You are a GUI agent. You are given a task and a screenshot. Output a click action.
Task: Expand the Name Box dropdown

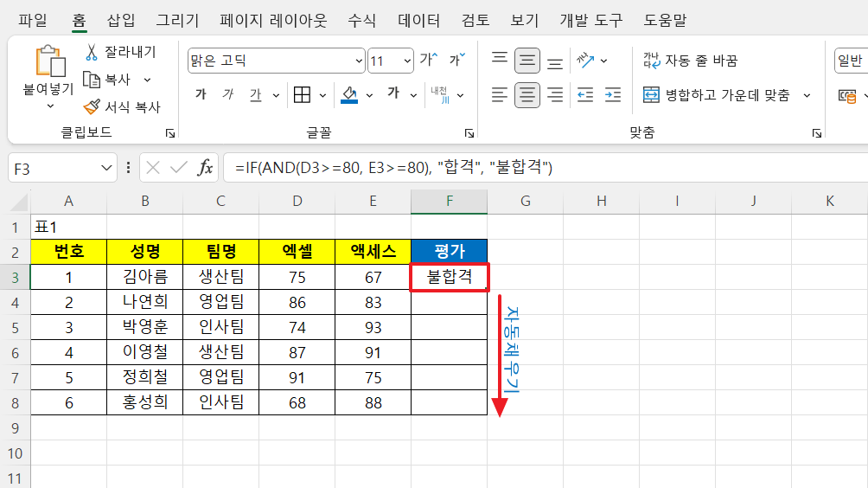[106, 168]
